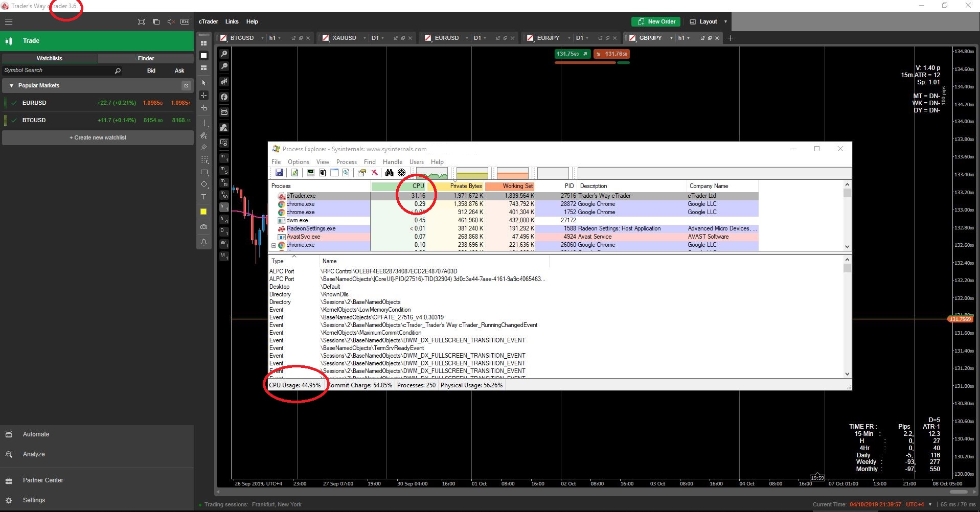Switch to the EURUSD chart tab
The height and width of the screenshot is (512, 980).
tap(446, 38)
